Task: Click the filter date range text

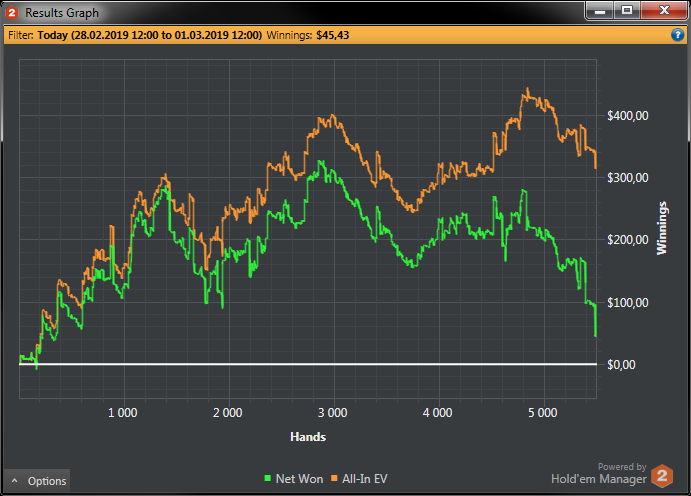Action: (149, 35)
